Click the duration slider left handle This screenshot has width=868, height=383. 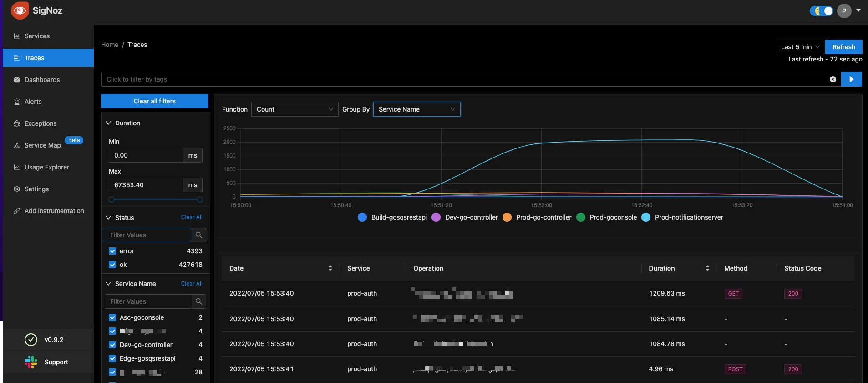tap(112, 199)
